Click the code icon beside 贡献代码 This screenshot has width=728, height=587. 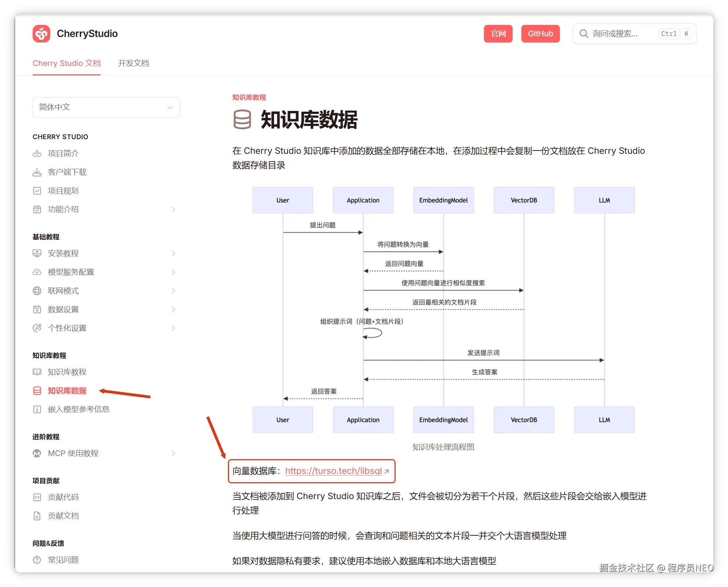pyautogui.click(x=37, y=497)
